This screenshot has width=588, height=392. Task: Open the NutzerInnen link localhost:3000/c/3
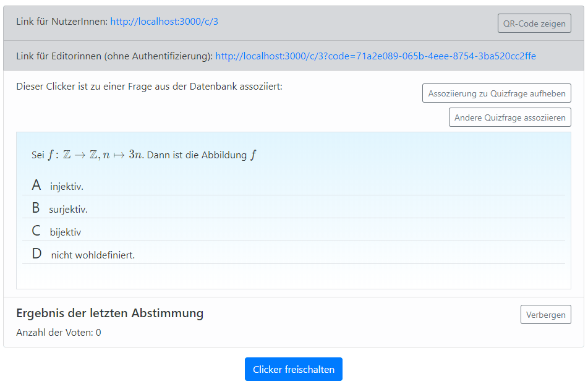pos(164,22)
